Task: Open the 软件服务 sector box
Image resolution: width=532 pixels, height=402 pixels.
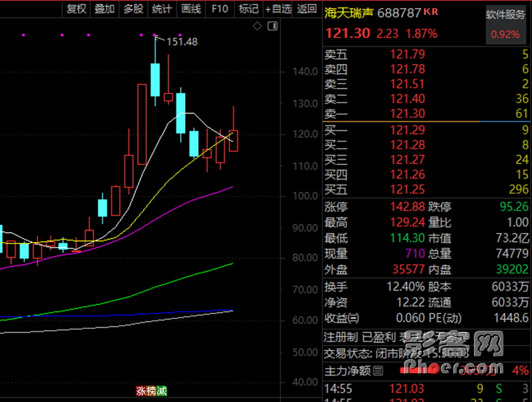Action: pos(505,25)
